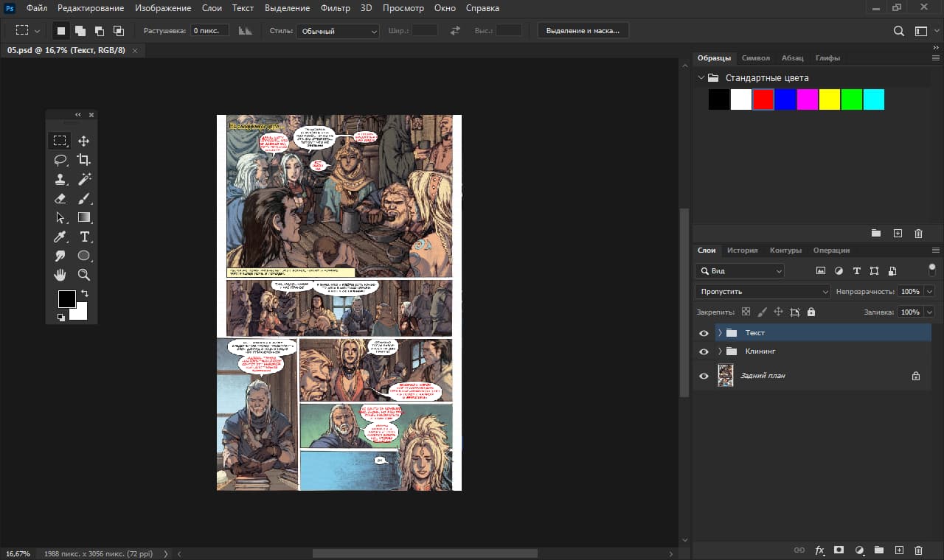Open the Фильтр menu
Viewport: 944px width, 560px height.
[x=336, y=8]
